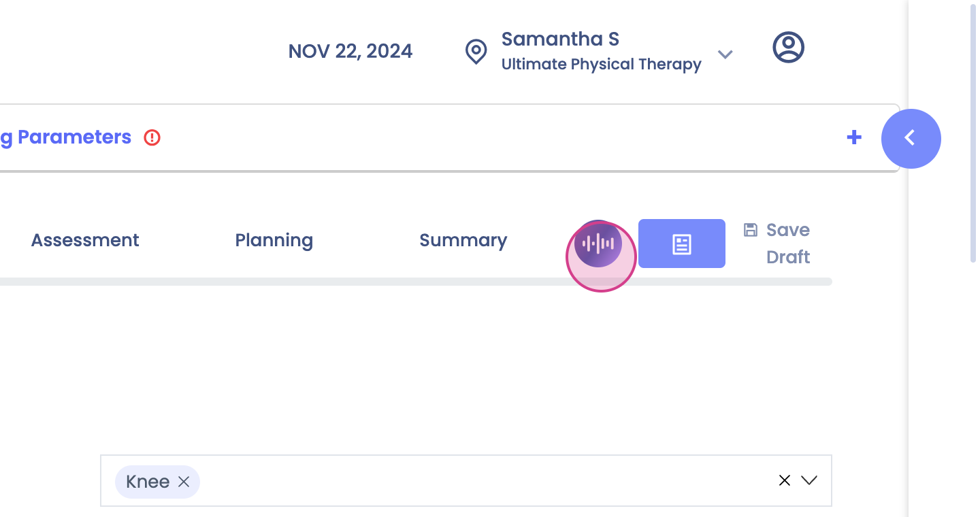This screenshot has width=980, height=517.
Task: Click the audio waveform recording icon
Action: 598,244
